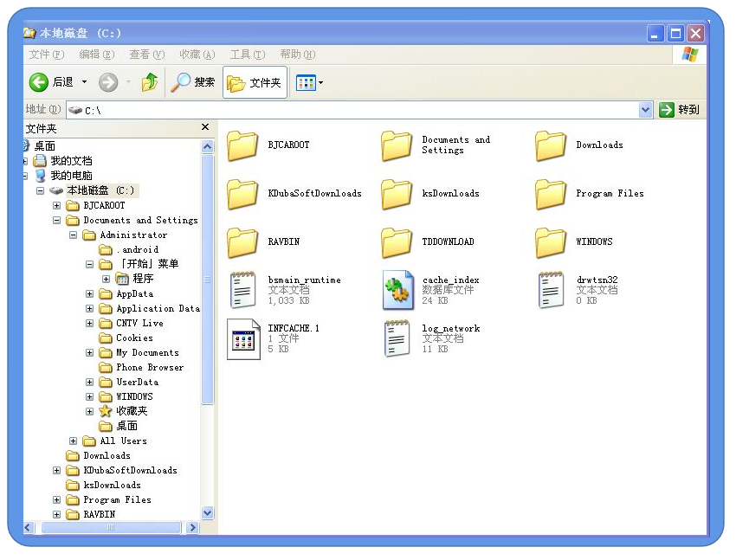
Task: Select the Documents and Settings folder icon
Action: [397, 145]
